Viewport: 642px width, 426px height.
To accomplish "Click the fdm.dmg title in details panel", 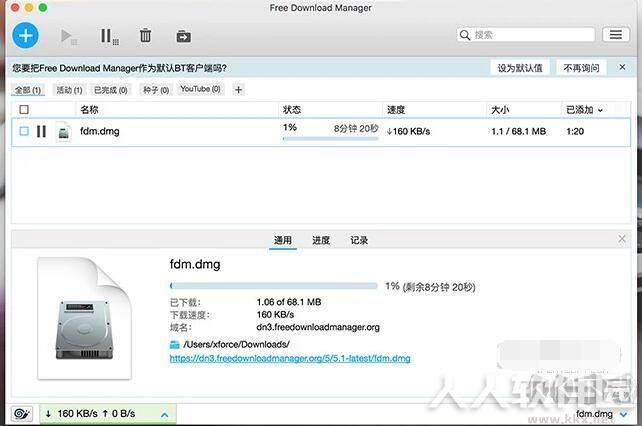I will pyautogui.click(x=195, y=264).
